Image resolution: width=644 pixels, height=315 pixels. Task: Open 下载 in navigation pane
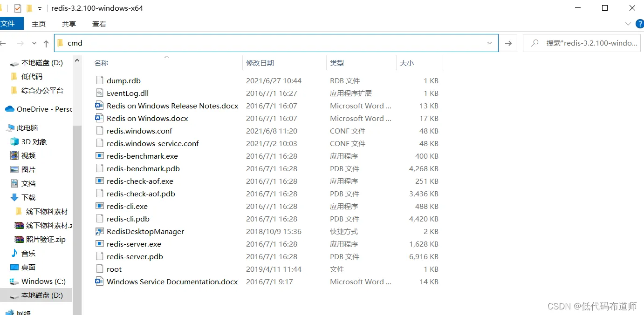point(24,197)
